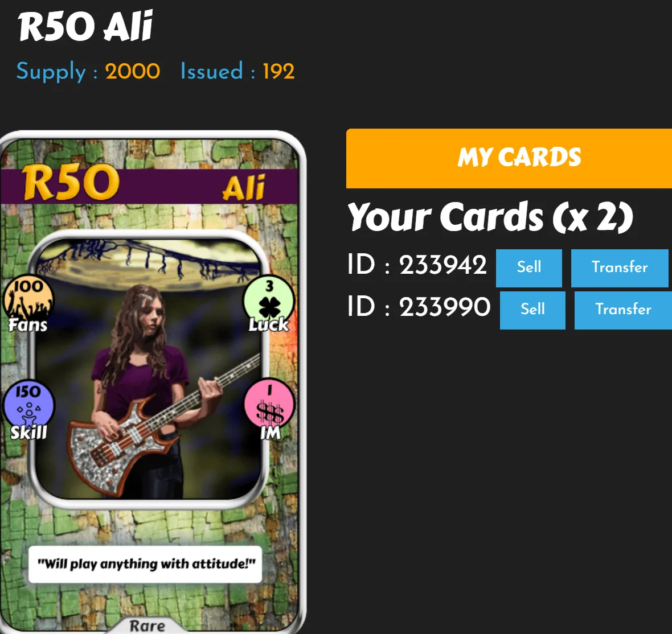Click the Fans stat icon on card
Image resolution: width=672 pixels, height=634 pixels.
28,303
